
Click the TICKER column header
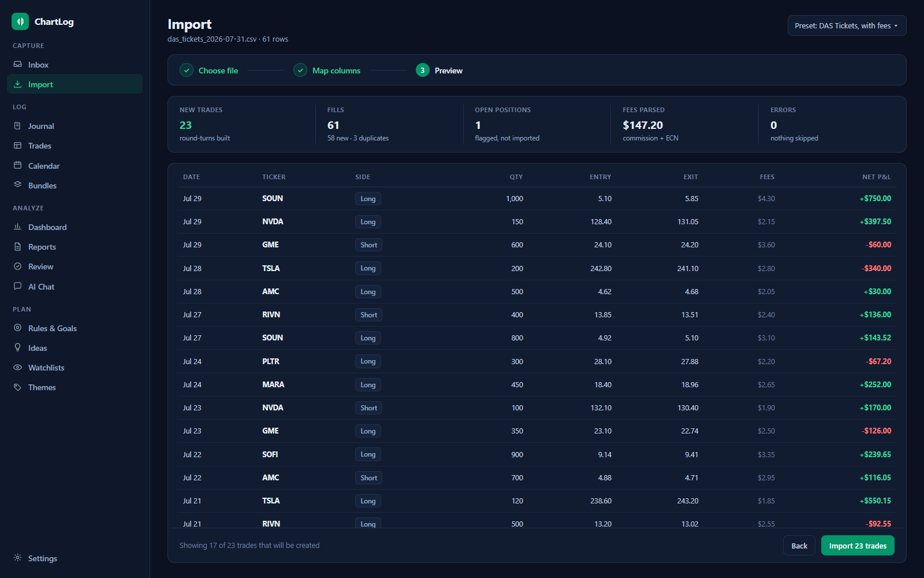tap(274, 177)
